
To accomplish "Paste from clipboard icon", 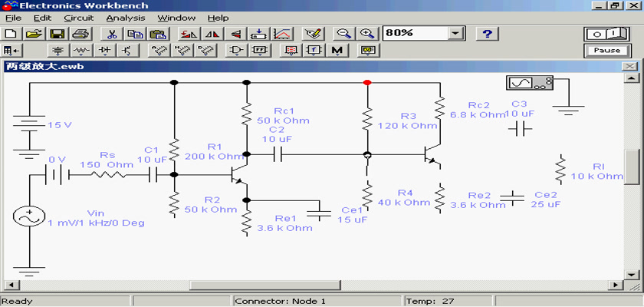I will click(156, 34).
